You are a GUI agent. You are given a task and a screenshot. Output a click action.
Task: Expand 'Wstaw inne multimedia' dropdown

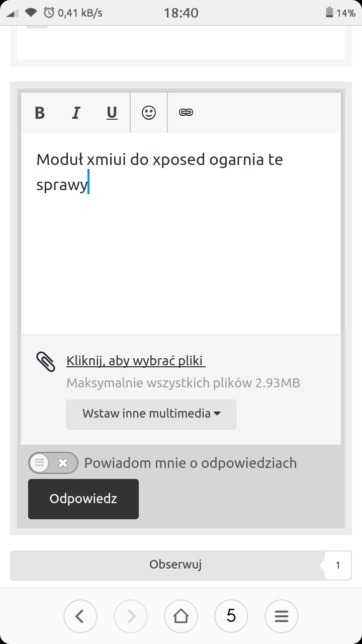(x=151, y=414)
